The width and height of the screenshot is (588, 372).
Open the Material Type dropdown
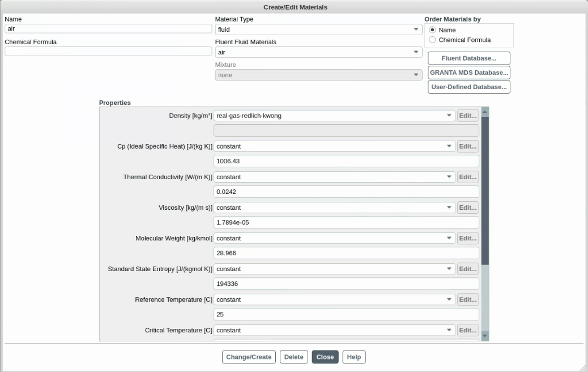318,29
